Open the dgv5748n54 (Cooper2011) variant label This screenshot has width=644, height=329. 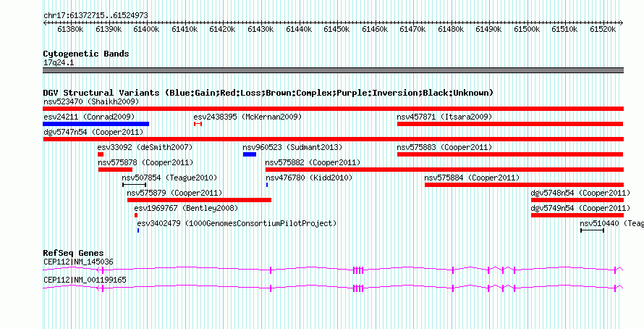coord(580,193)
